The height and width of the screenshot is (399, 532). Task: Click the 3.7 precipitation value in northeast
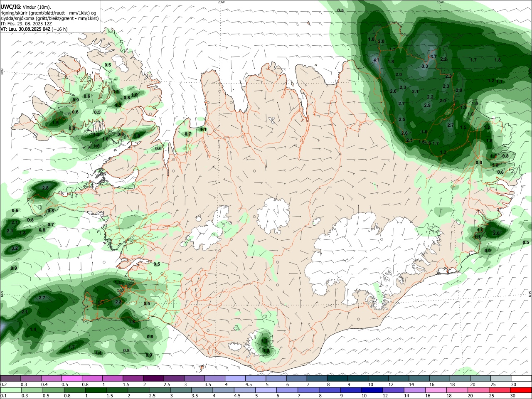pyautogui.click(x=433, y=57)
